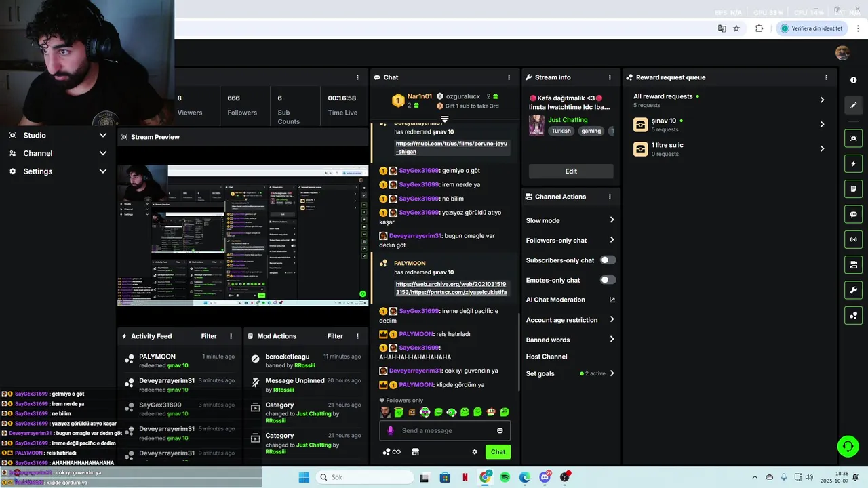Click the camera widget icon in right sidebar
868x488 pixels.
click(x=853, y=264)
